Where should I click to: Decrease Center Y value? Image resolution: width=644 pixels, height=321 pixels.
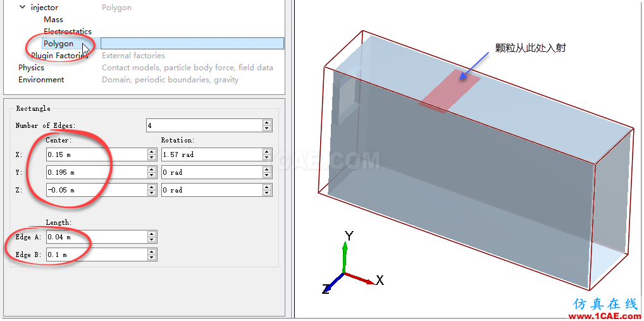[152, 175]
